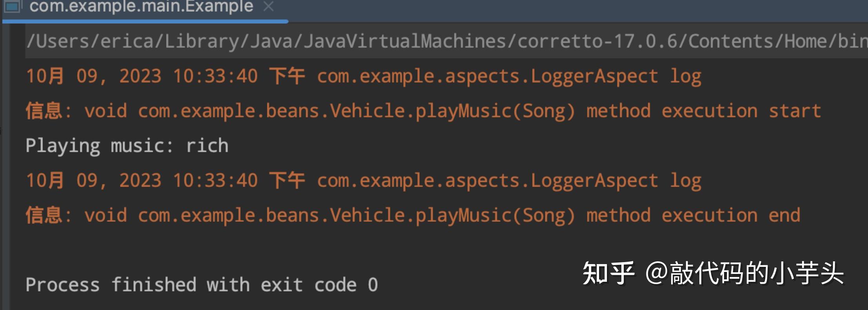The height and width of the screenshot is (310, 868).
Task: Click the word 'rich' in the output
Action: point(207,146)
